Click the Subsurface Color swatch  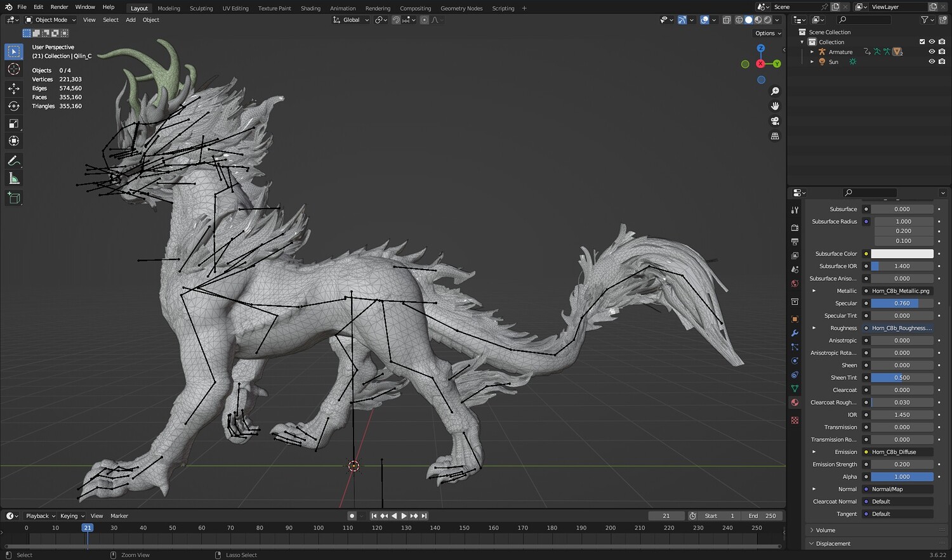pyautogui.click(x=902, y=254)
